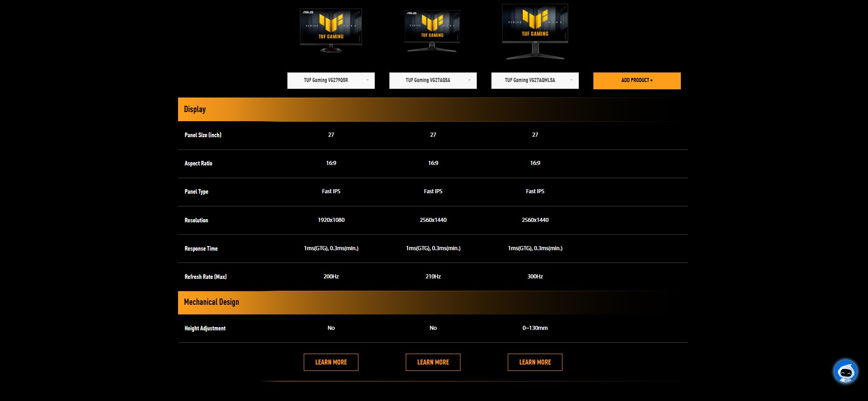Viewport: 868px width, 401px height.
Task: Click LEARN MORE under the VG279Q5R column
Action: 331,362
